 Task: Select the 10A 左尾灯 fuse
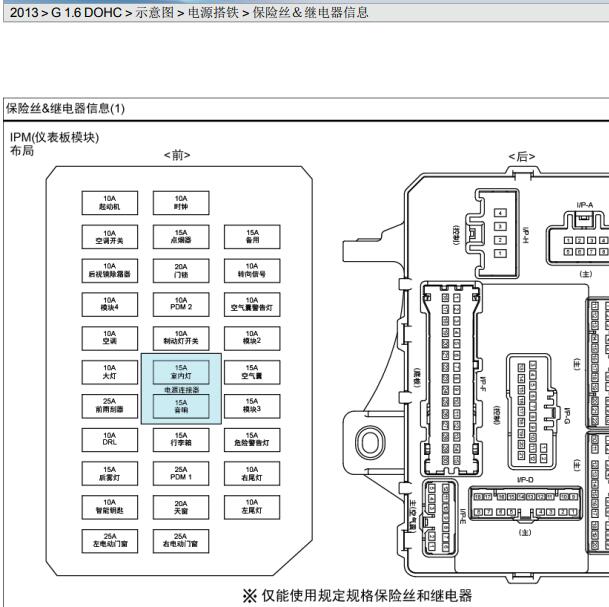pos(252,507)
